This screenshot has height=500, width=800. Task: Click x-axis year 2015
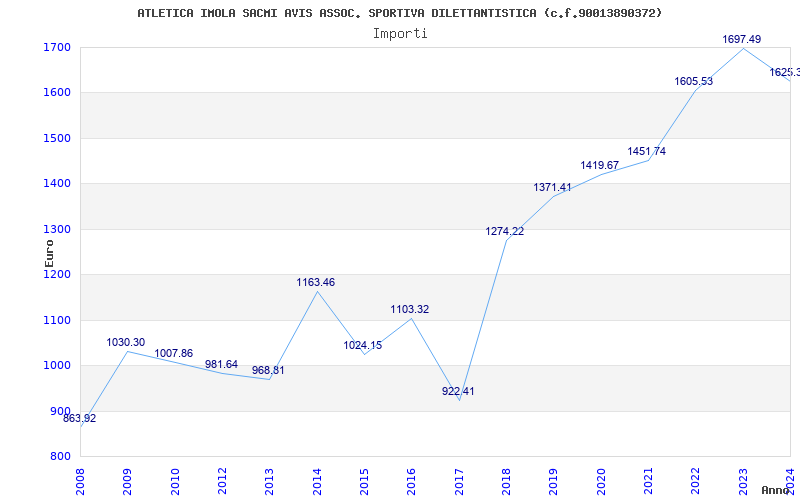click(364, 482)
